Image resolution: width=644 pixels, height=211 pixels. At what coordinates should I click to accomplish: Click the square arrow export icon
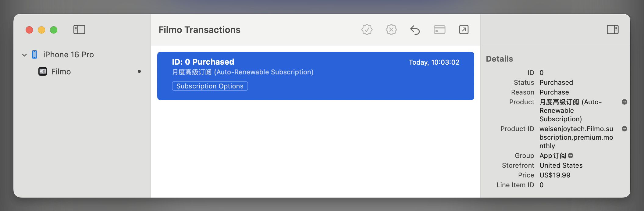(464, 30)
